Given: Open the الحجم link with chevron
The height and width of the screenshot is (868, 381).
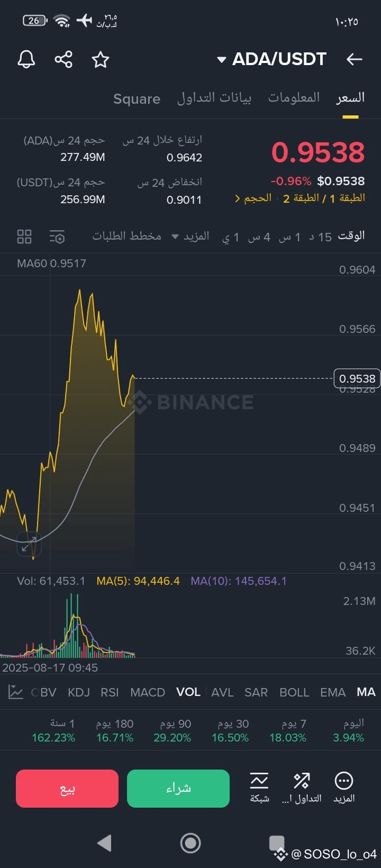Looking at the screenshot, I should [253, 198].
